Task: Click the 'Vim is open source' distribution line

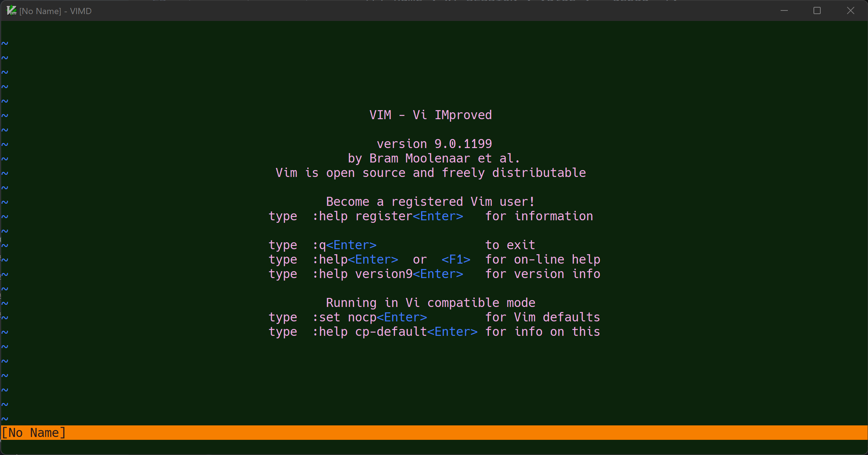Action: (x=430, y=173)
